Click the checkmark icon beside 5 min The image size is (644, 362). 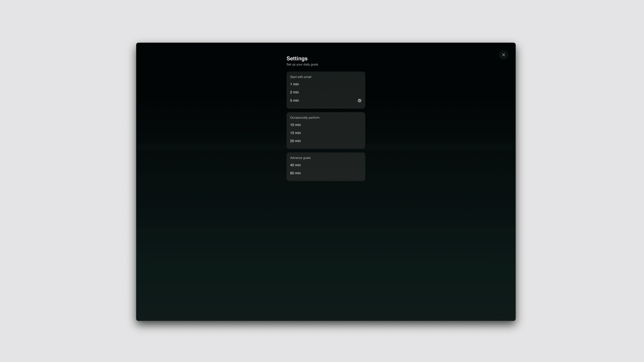pyautogui.click(x=359, y=100)
